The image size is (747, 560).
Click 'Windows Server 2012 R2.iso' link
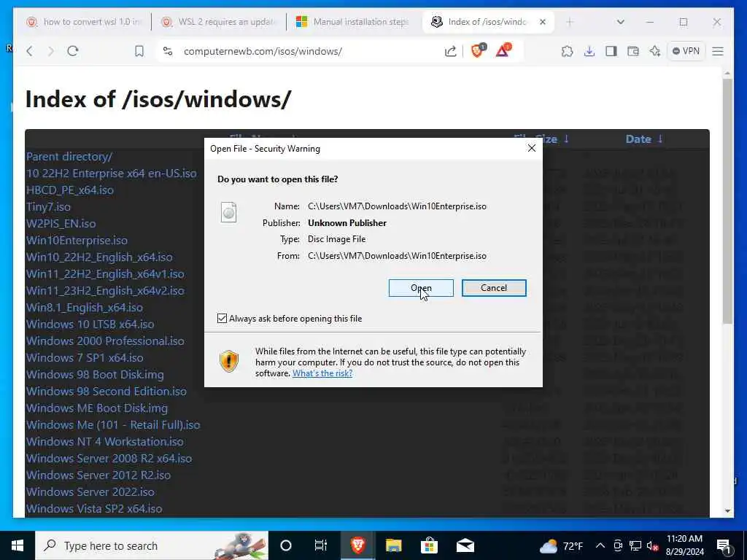[x=98, y=475]
